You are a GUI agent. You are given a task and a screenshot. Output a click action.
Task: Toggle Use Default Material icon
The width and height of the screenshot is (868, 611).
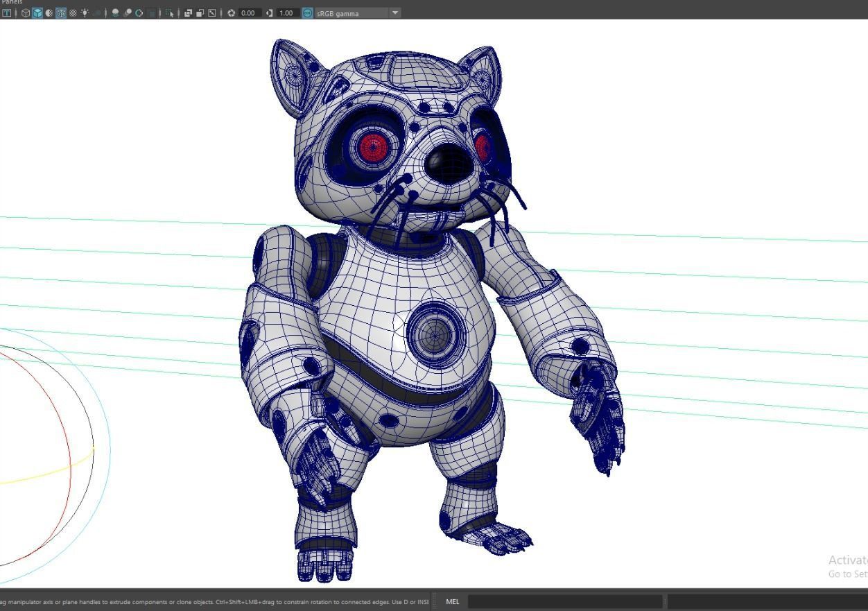click(49, 13)
